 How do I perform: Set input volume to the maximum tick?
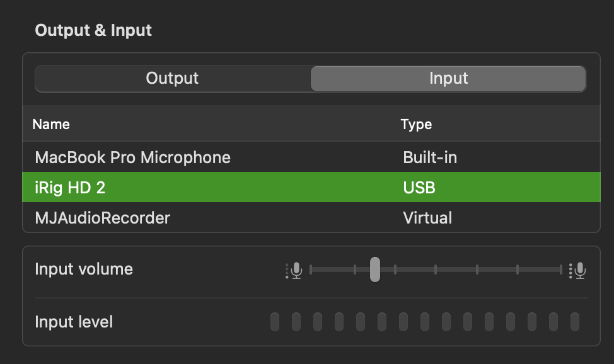tap(561, 270)
